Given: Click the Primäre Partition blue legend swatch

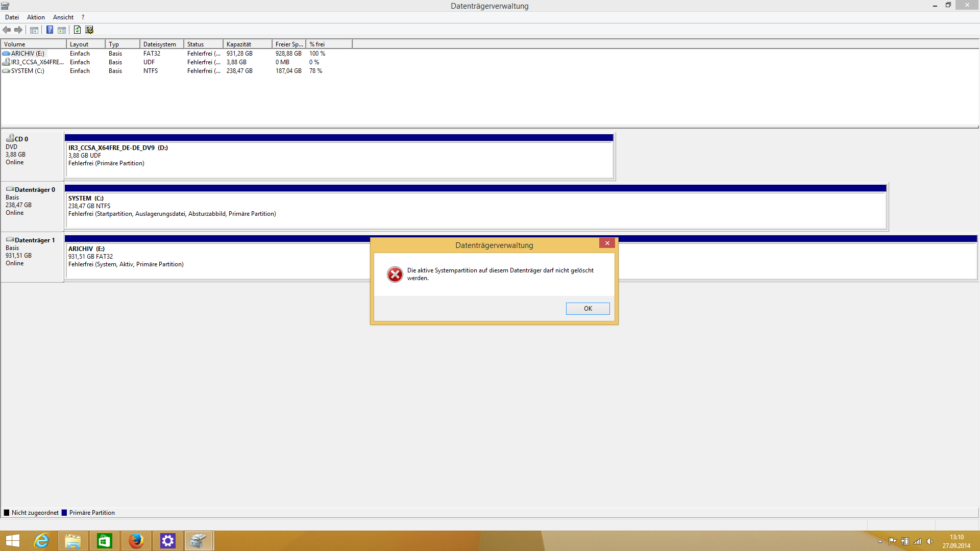Looking at the screenshot, I should pyautogui.click(x=64, y=513).
